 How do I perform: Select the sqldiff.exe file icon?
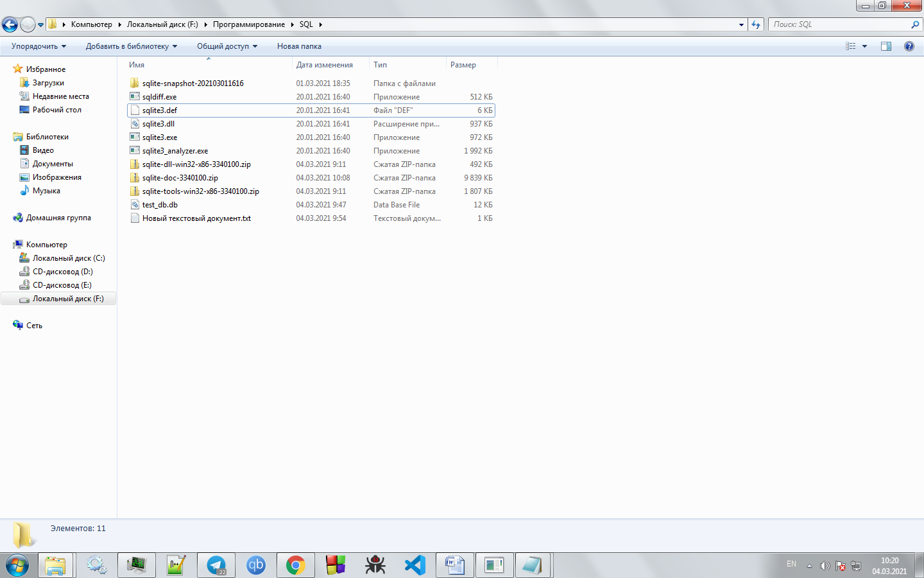click(x=135, y=97)
